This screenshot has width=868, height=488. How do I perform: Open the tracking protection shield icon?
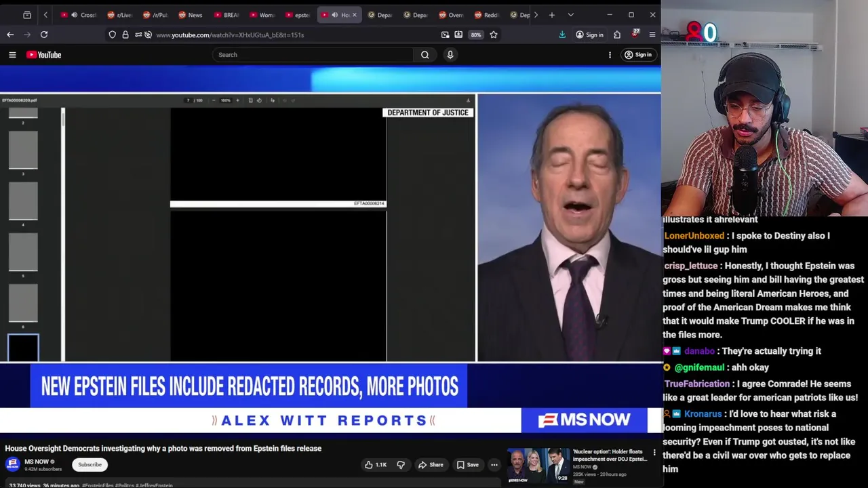tap(113, 35)
